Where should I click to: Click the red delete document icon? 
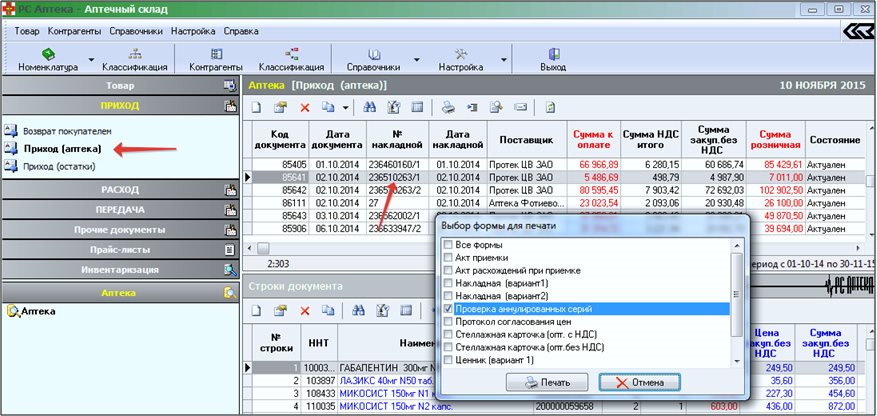[304, 107]
